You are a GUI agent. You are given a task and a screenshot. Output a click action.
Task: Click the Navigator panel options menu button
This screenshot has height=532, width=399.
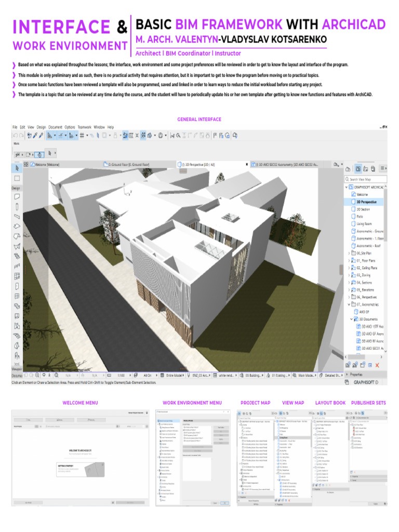pyautogui.click(x=383, y=168)
